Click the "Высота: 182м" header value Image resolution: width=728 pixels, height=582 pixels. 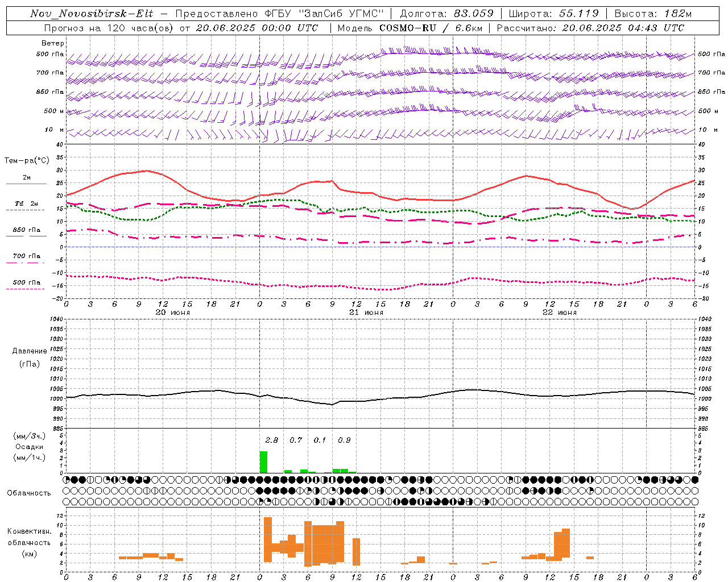click(x=653, y=14)
